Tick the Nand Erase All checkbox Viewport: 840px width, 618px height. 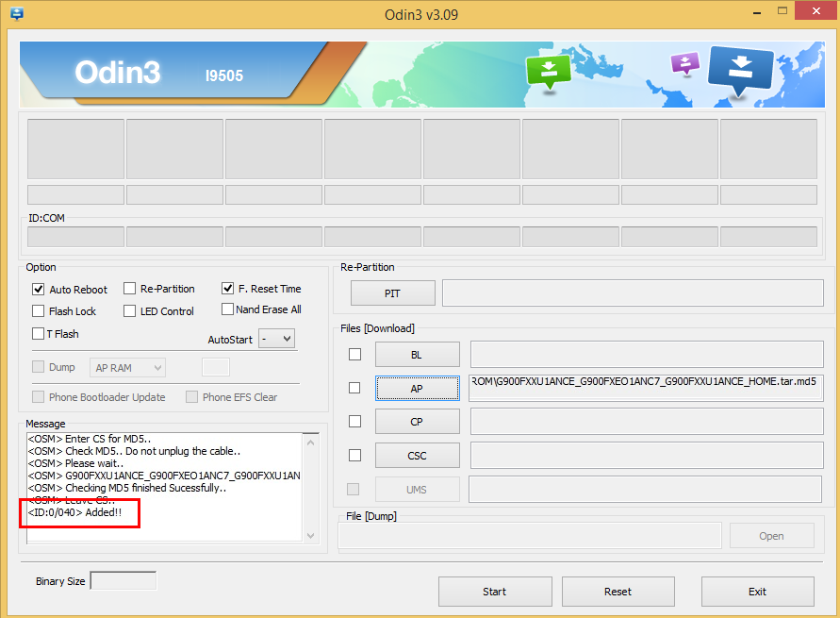click(228, 309)
